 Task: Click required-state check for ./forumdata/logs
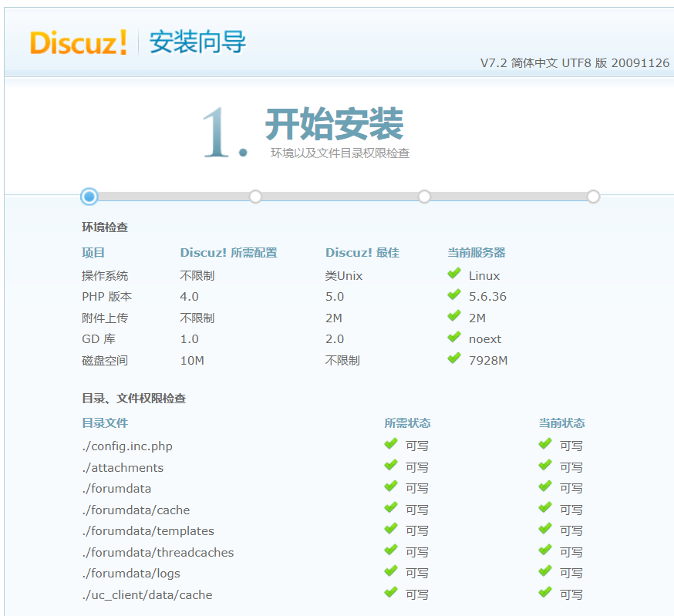[x=391, y=571]
